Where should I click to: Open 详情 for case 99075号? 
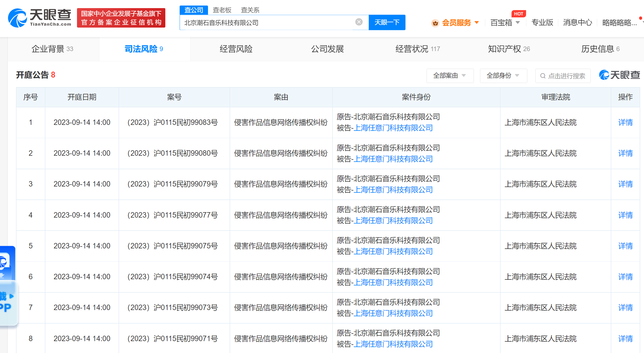click(625, 246)
